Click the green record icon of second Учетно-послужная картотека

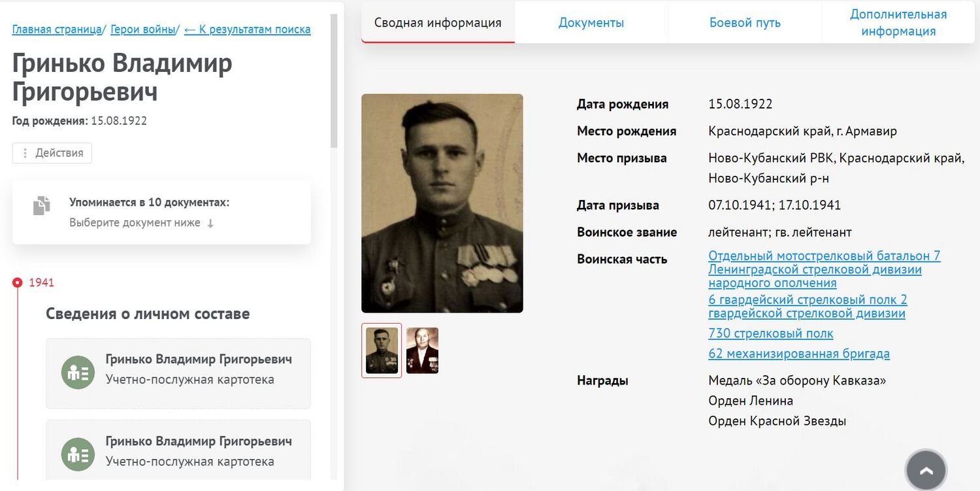pos(78,454)
